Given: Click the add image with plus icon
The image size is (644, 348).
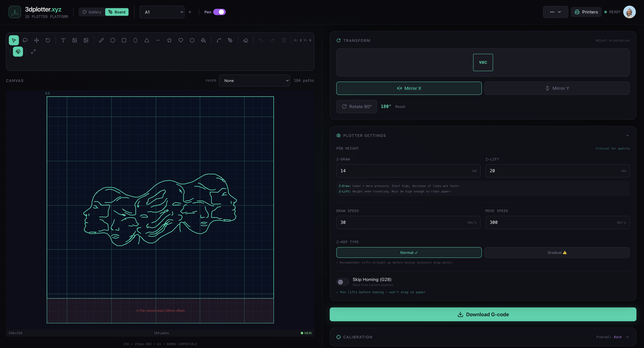Looking at the screenshot, I should click(x=75, y=40).
